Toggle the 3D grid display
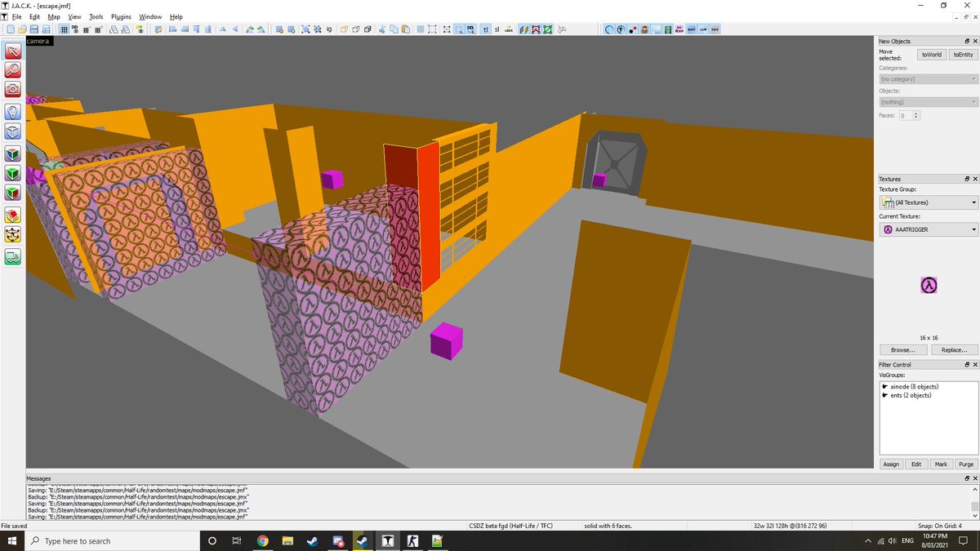 tap(75, 29)
